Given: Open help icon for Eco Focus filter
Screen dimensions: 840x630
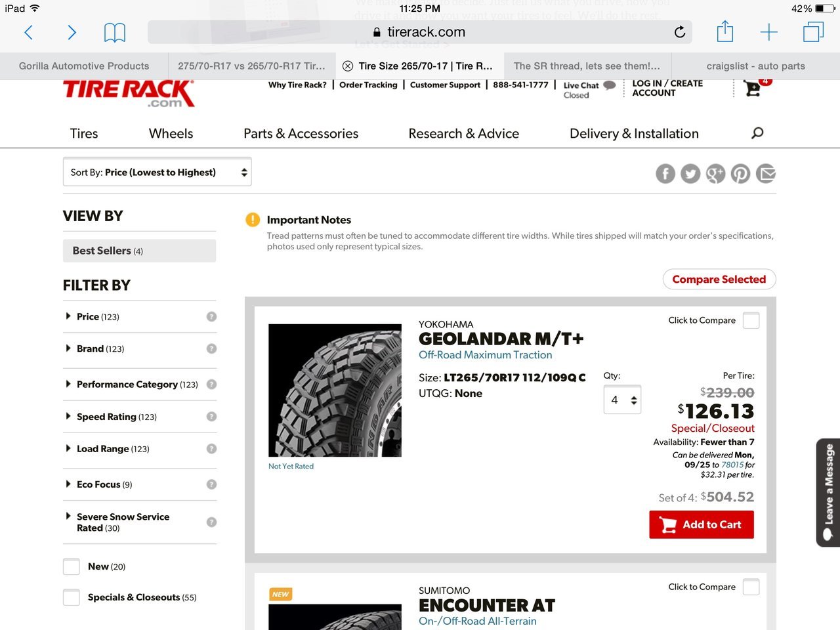Looking at the screenshot, I should 211,484.
